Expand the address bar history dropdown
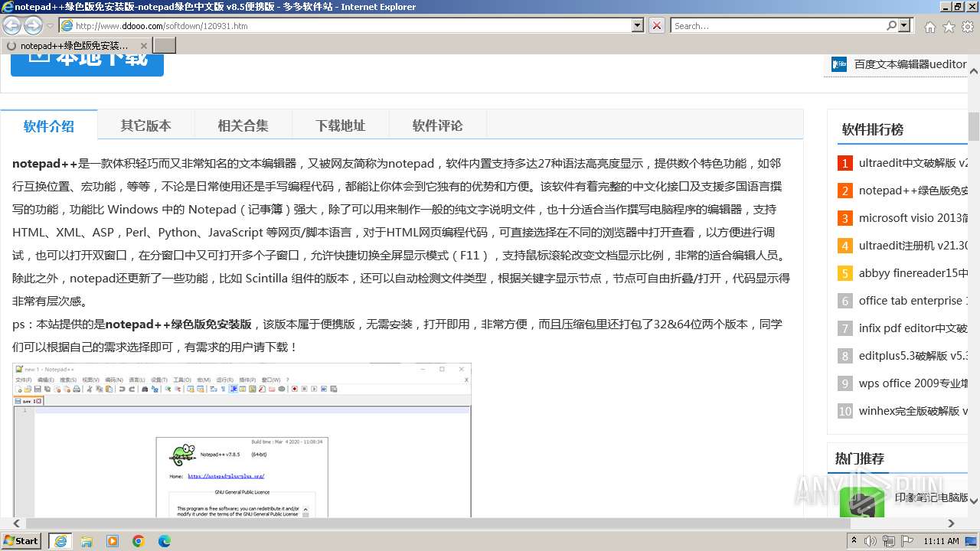The image size is (980, 551). click(x=638, y=25)
